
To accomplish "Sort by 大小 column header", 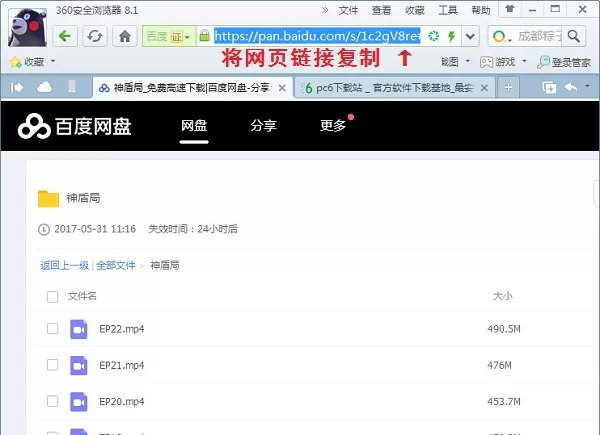I will [x=502, y=296].
